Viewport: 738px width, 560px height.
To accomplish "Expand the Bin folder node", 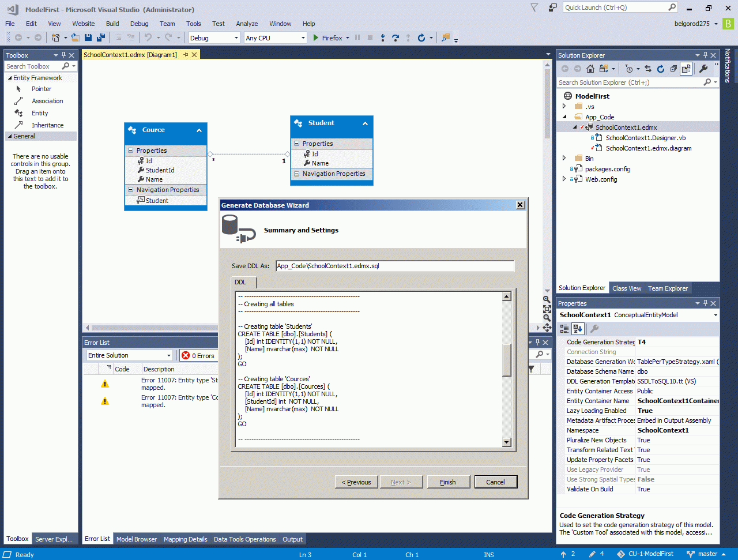I will tap(564, 158).
